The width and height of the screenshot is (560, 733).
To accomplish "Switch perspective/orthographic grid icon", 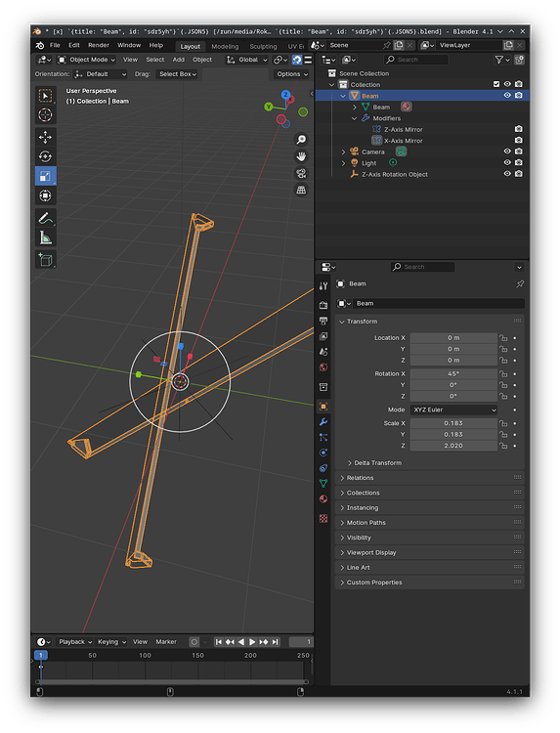I will [x=302, y=190].
